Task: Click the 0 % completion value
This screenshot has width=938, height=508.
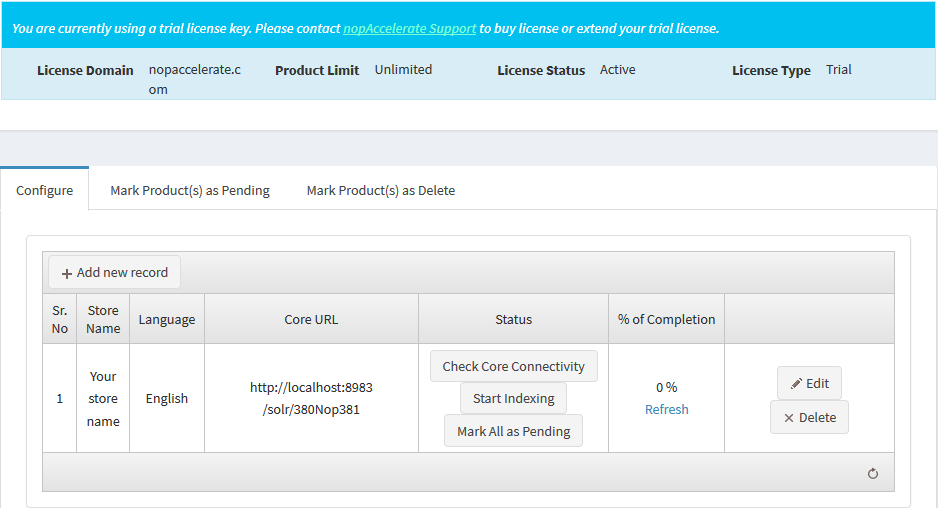Action: 666,387
